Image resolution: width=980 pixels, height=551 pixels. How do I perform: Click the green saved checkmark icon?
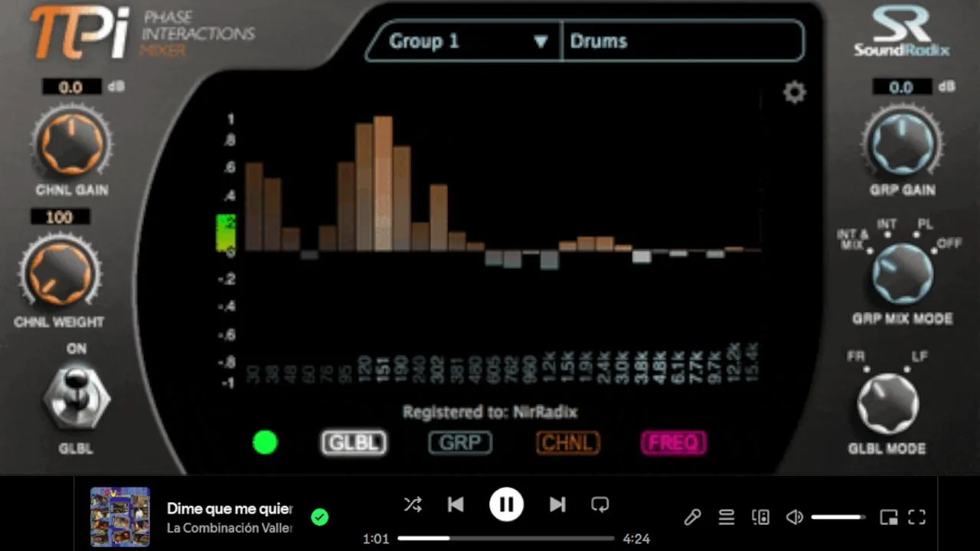click(x=320, y=517)
